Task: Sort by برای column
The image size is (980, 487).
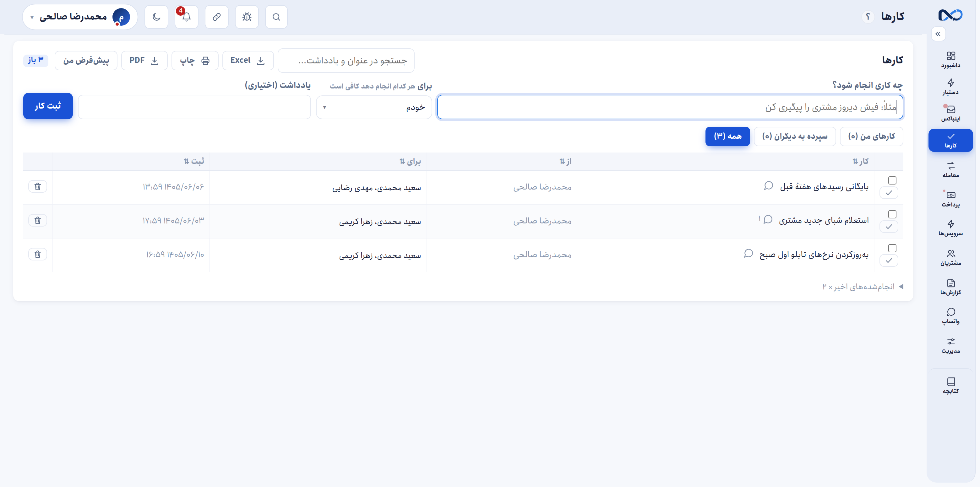Action: tap(410, 162)
